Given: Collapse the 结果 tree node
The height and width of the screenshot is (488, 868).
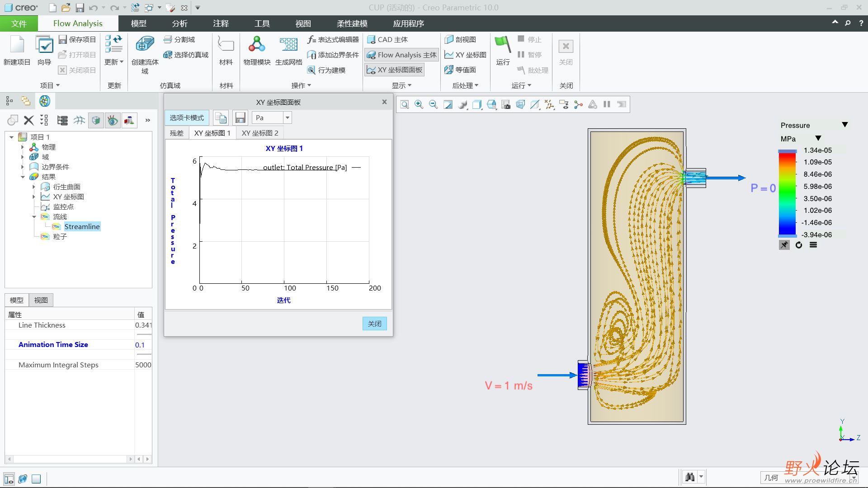Looking at the screenshot, I should click(23, 177).
